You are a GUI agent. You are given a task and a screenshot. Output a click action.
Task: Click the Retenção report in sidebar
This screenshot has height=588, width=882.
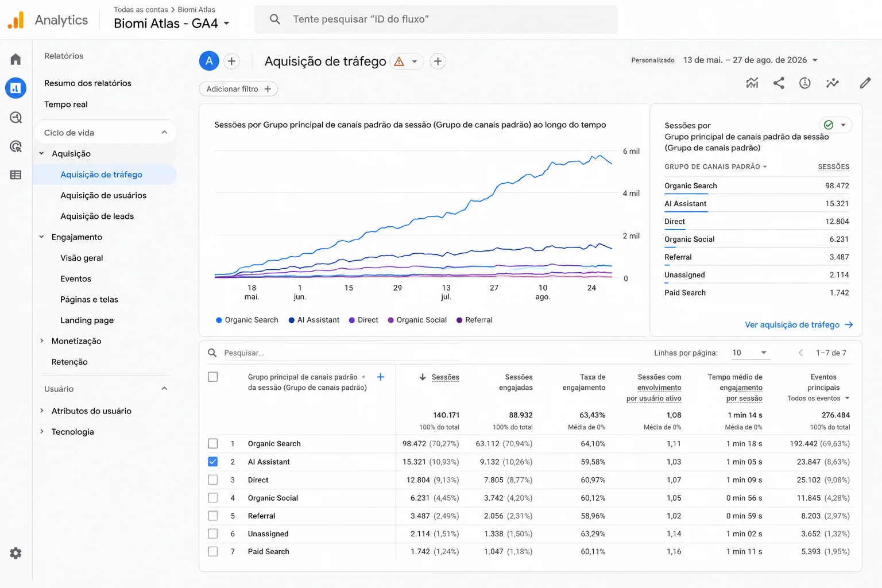(x=69, y=362)
